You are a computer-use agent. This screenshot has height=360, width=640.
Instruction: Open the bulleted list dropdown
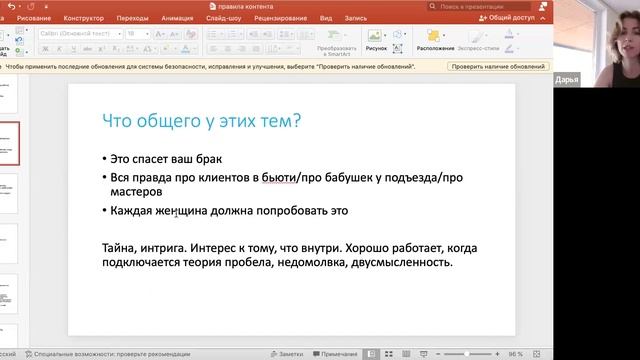pyautogui.click(x=222, y=34)
